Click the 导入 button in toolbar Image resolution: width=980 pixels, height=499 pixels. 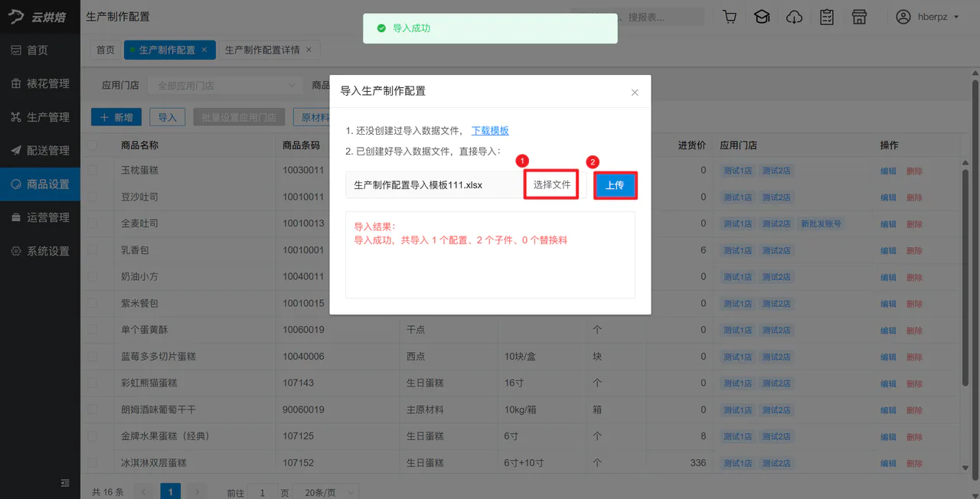pos(167,117)
